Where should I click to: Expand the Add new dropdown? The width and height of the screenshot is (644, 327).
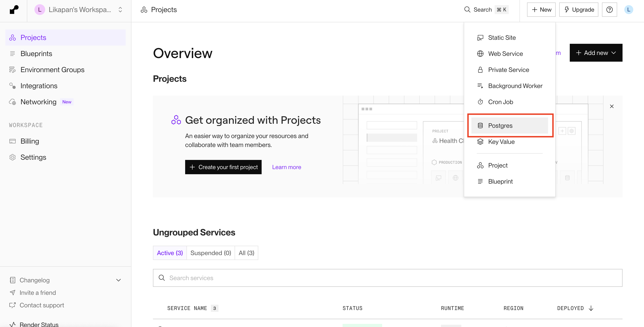coord(596,53)
